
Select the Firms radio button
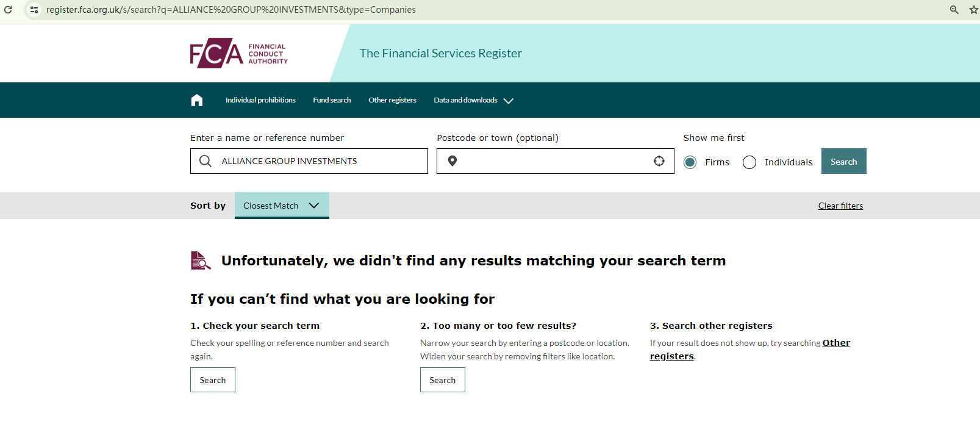(690, 162)
